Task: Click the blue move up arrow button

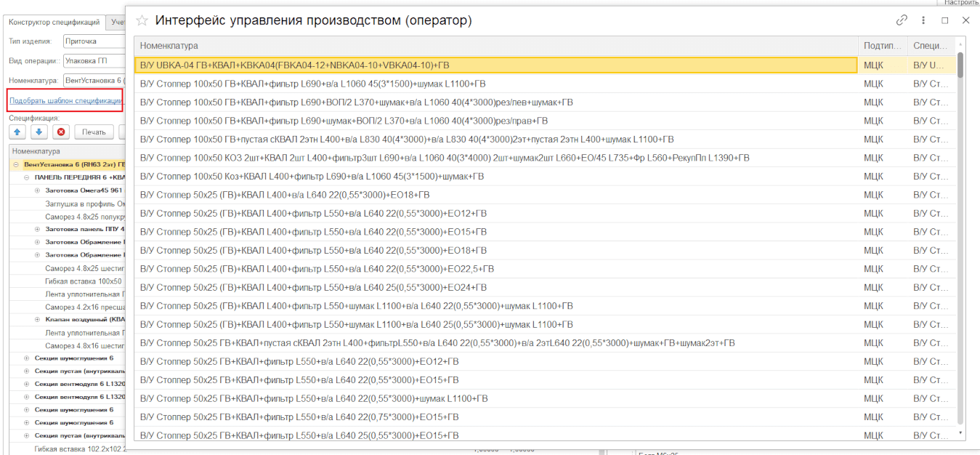Action: (17, 132)
